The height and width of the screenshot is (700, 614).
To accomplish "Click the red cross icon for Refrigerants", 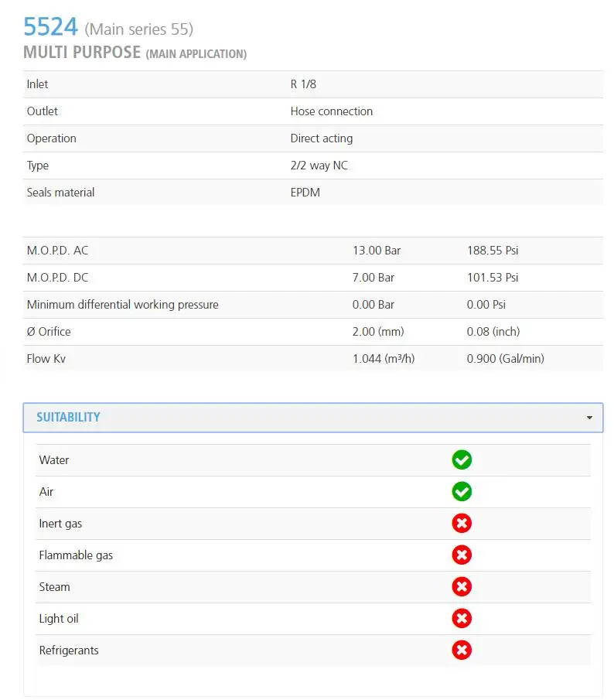I will [462, 650].
